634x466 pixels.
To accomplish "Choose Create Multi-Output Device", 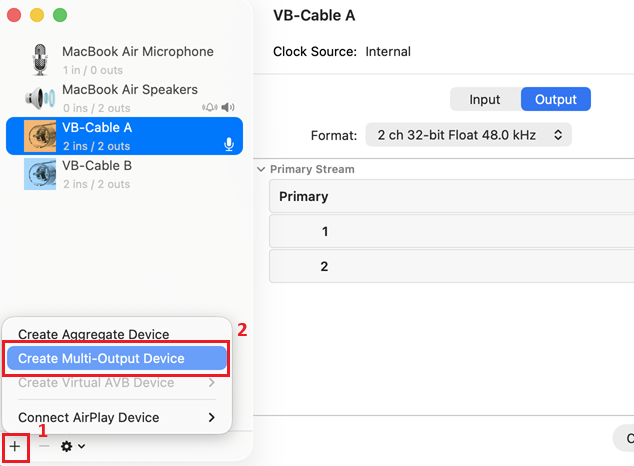I will pos(116,358).
